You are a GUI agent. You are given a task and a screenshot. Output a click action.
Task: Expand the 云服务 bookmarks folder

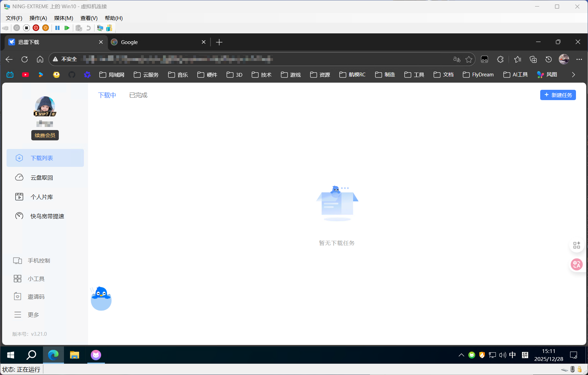[146, 75]
